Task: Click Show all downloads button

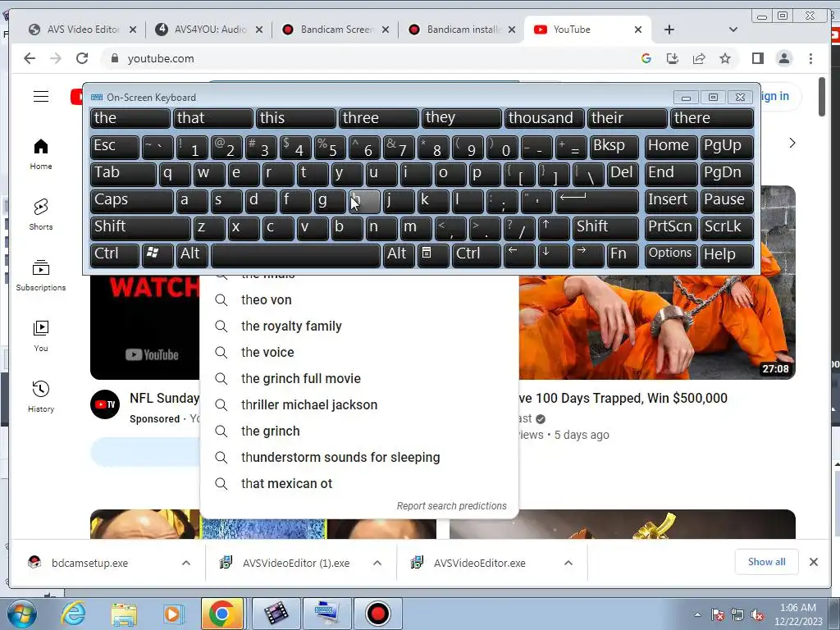Action: pos(767,562)
